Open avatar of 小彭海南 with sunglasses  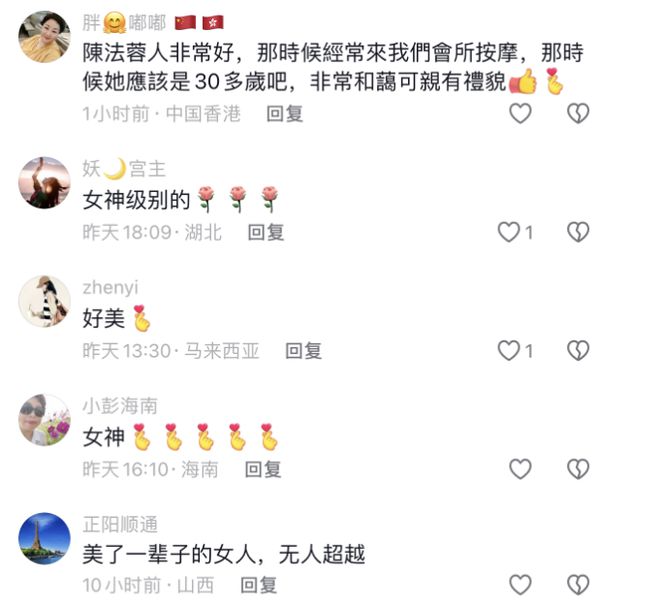pos(45,420)
